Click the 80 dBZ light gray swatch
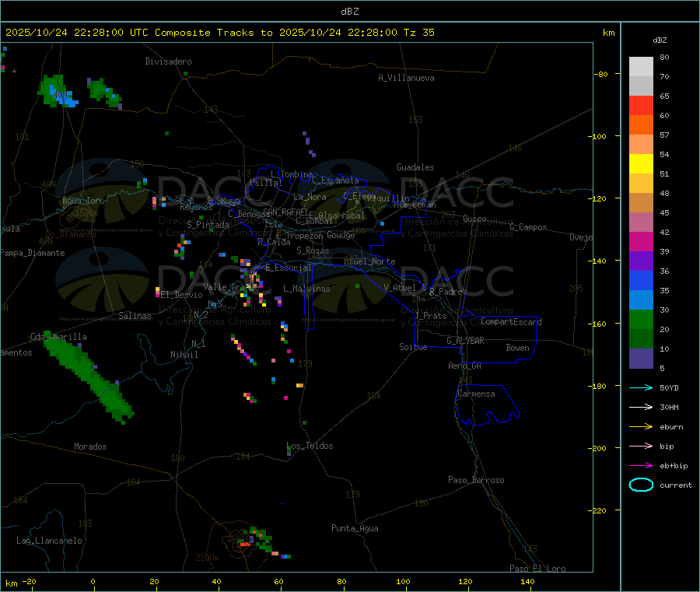Screen dimensions: 700x592 [641, 67]
